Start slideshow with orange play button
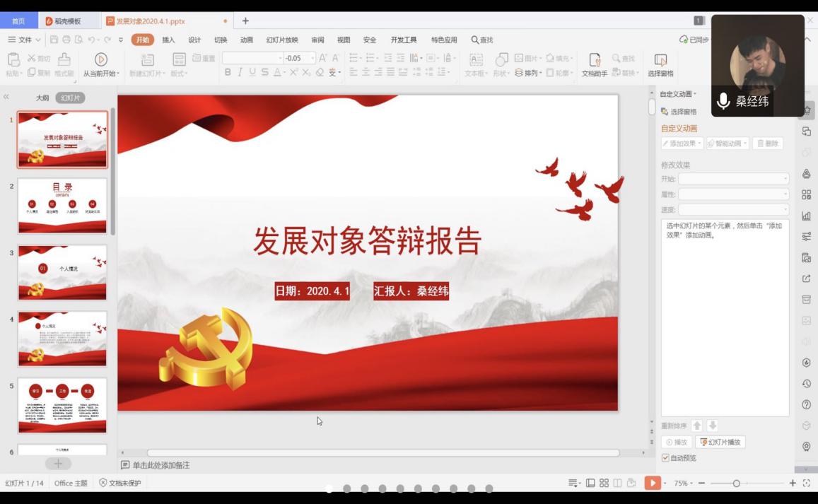Screen dimensions: 818x504 (652, 483)
